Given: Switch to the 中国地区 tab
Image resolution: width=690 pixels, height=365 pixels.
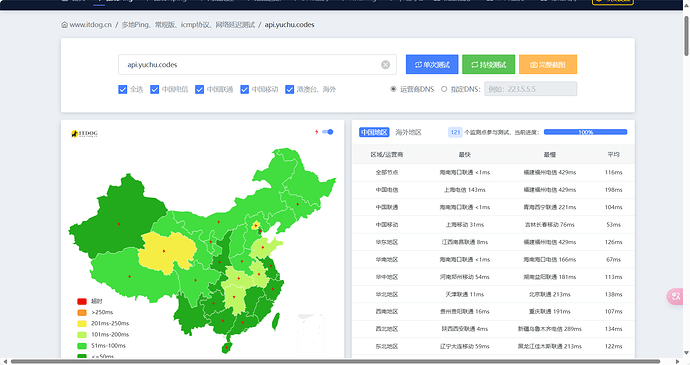Looking at the screenshot, I should tap(374, 132).
